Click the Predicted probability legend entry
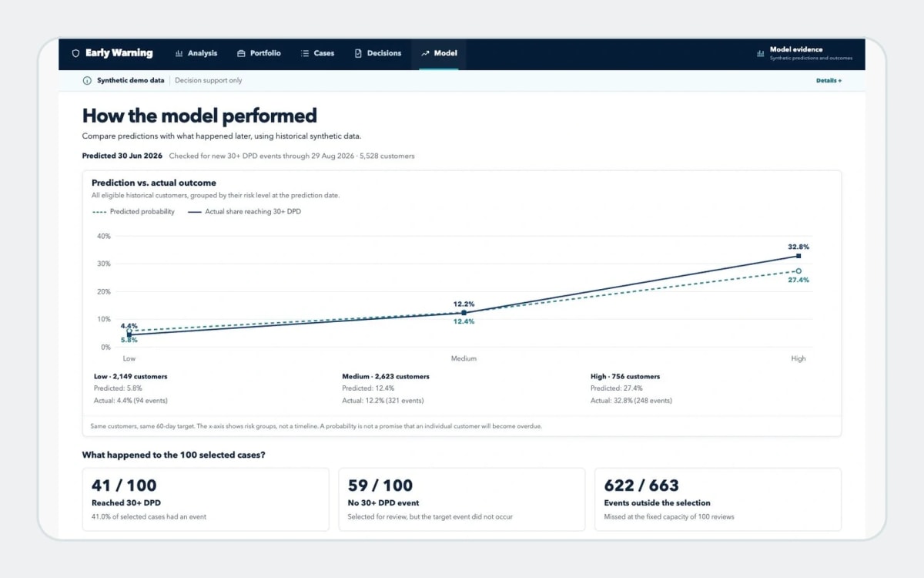The height and width of the screenshot is (578, 924). (133, 211)
